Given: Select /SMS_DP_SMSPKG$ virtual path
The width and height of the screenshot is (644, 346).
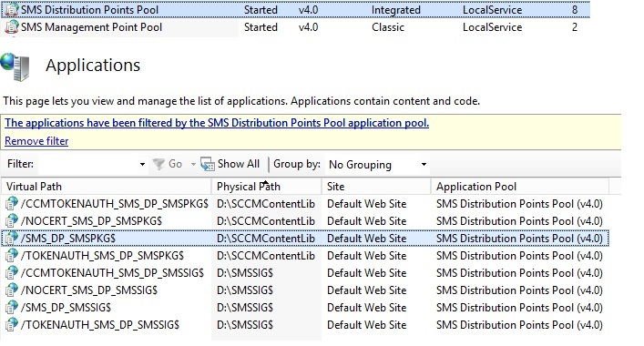Looking at the screenshot, I should pyautogui.click(x=68, y=239).
